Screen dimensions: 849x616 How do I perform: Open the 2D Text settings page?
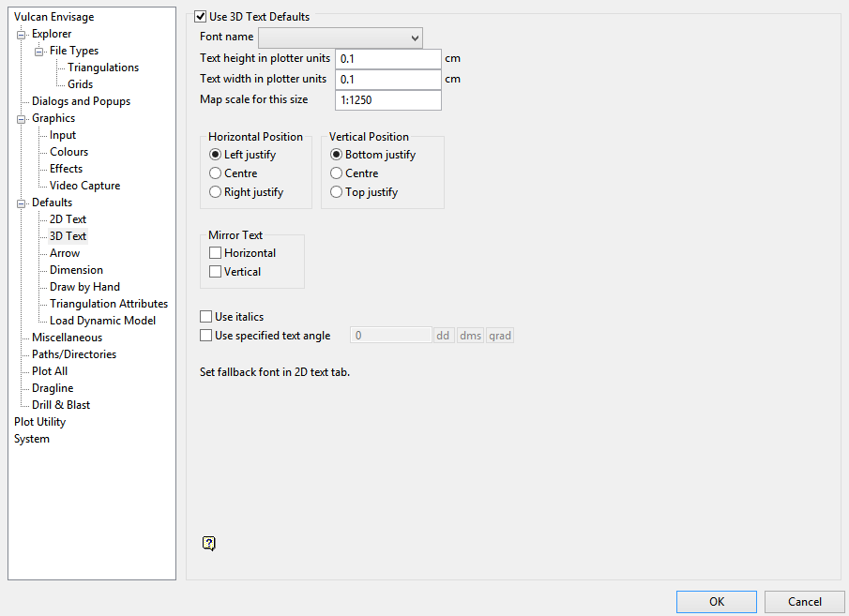point(68,219)
